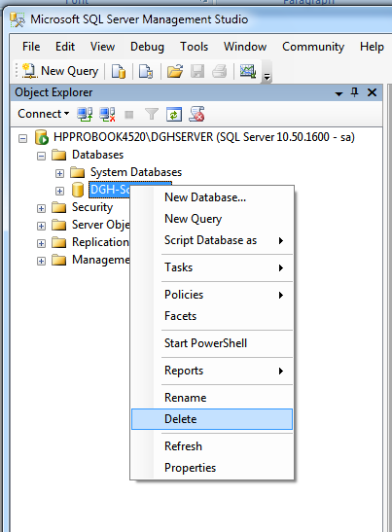Viewport: 392px width, 532px height.
Task: Open the Tasks submenu
Action: [212, 267]
